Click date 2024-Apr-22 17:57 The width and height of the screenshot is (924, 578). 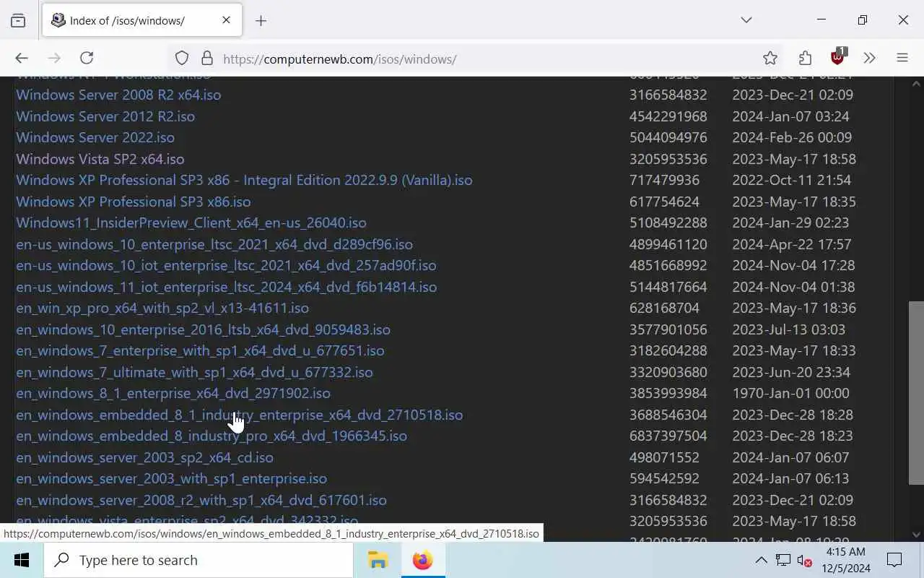point(791,244)
